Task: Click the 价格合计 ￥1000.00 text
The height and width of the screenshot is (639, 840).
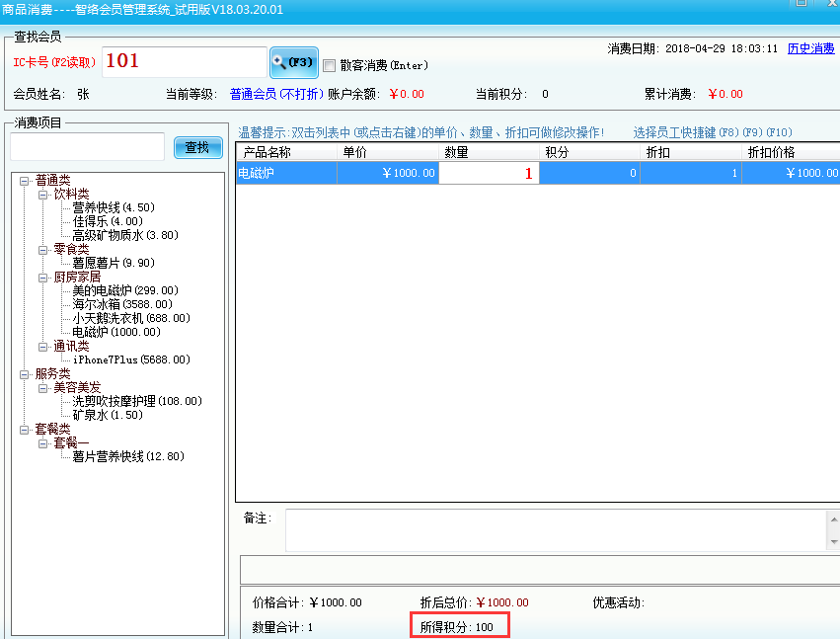Action: point(307,602)
